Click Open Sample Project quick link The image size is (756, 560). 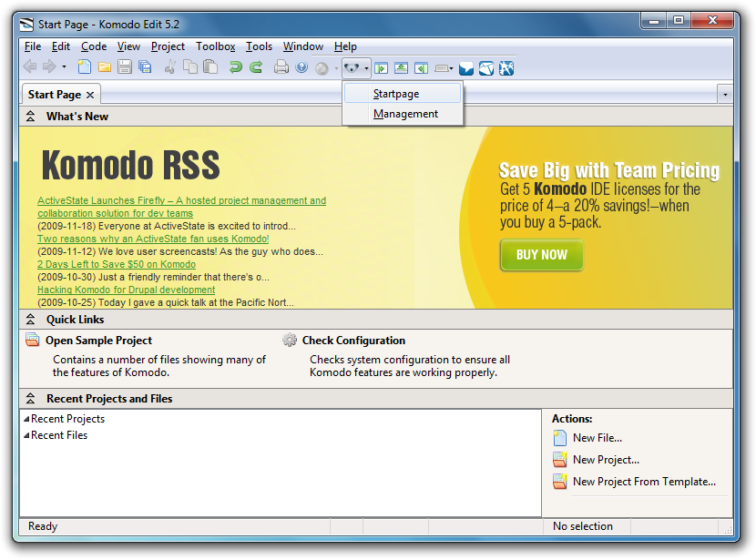(99, 341)
